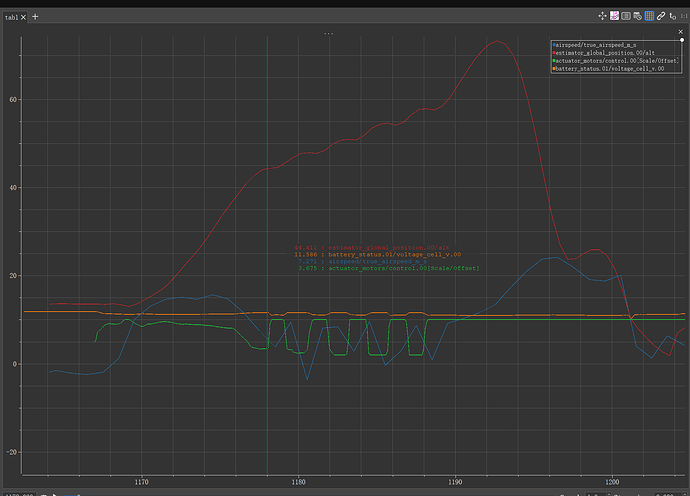Click the four-arrow pan/move icon
The image size is (690, 496).
coord(603,16)
